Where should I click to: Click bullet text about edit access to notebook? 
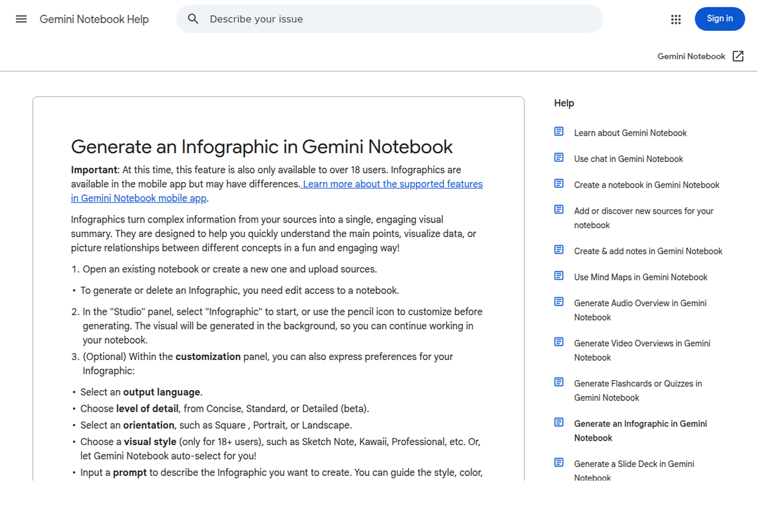[240, 291]
